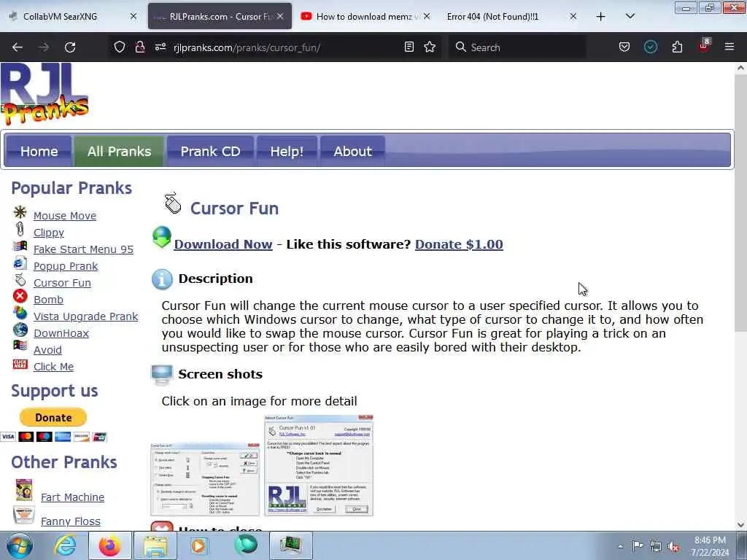Open the Cursor Fun settings screenshot thumbnail
Viewport: 747px width, 560px height.
tap(205, 479)
